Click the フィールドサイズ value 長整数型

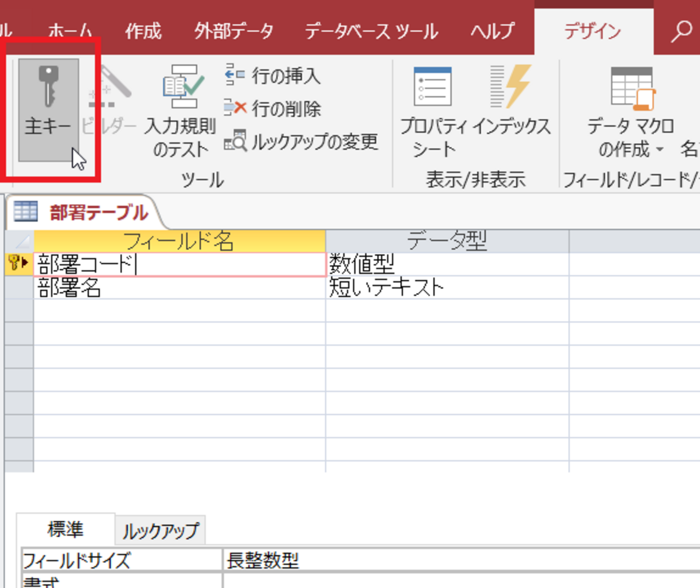point(461,561)
